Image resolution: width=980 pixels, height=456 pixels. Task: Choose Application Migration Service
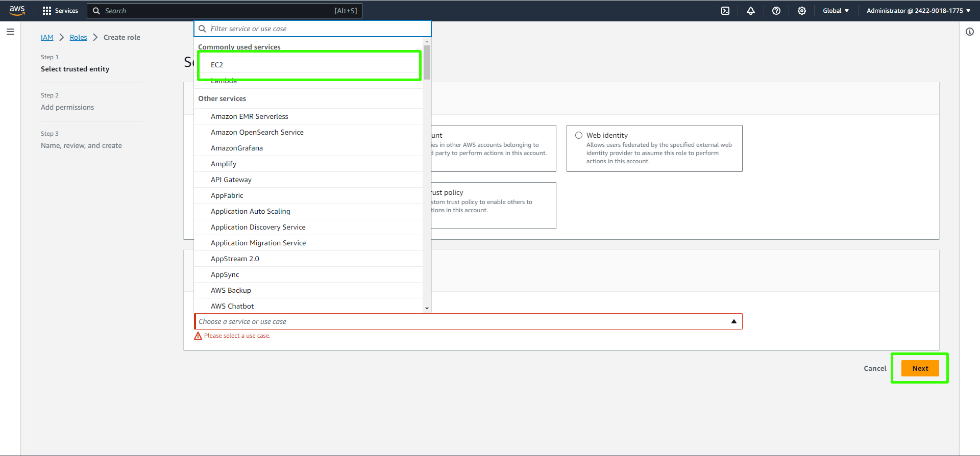pyautogui.click(x=308, y=243)
